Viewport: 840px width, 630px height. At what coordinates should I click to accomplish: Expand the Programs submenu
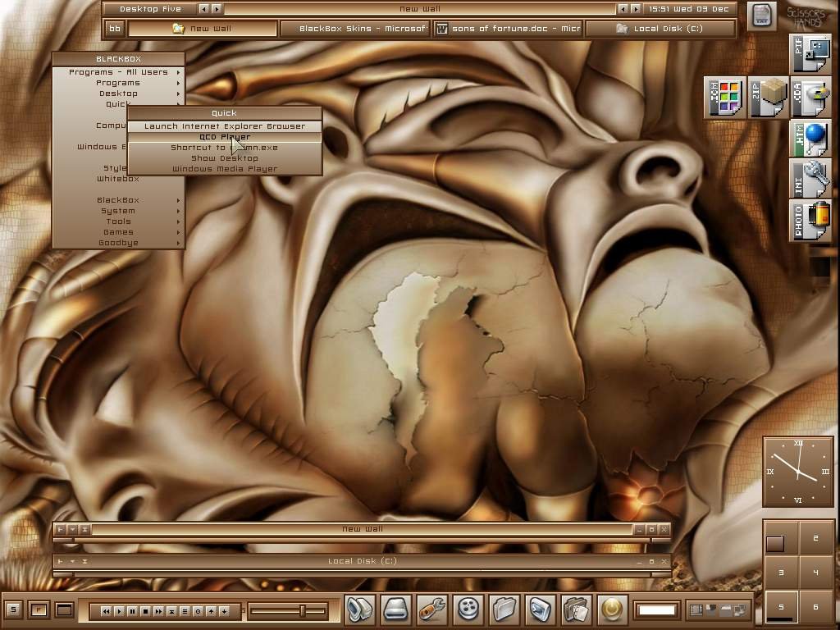coord(118,83)
